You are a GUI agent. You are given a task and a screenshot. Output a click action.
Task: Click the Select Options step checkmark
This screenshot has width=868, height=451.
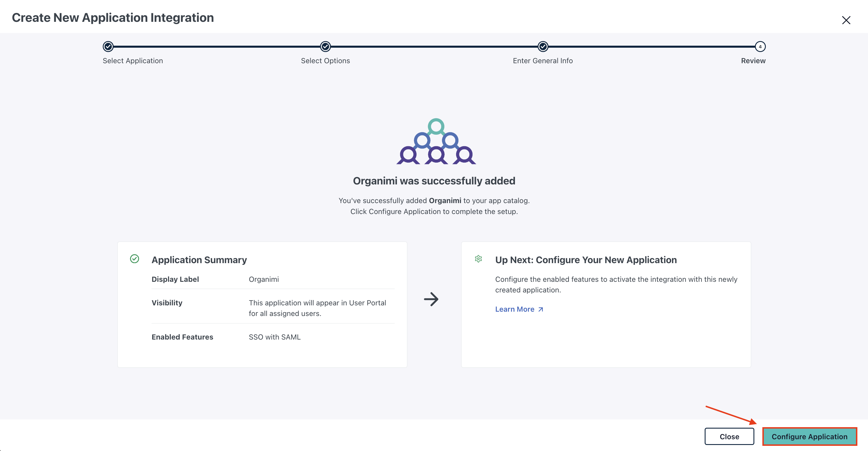tap(325, 47)
